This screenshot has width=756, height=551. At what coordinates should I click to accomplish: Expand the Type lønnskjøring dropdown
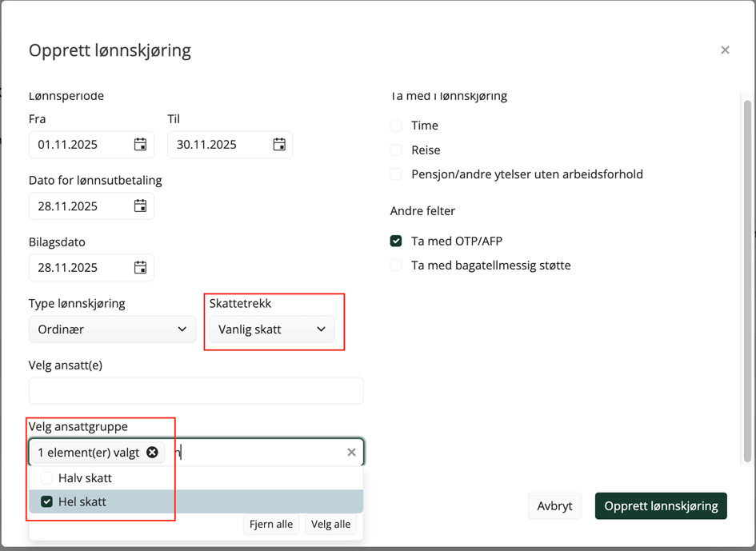pyautogui.click(x=112, y=329)
